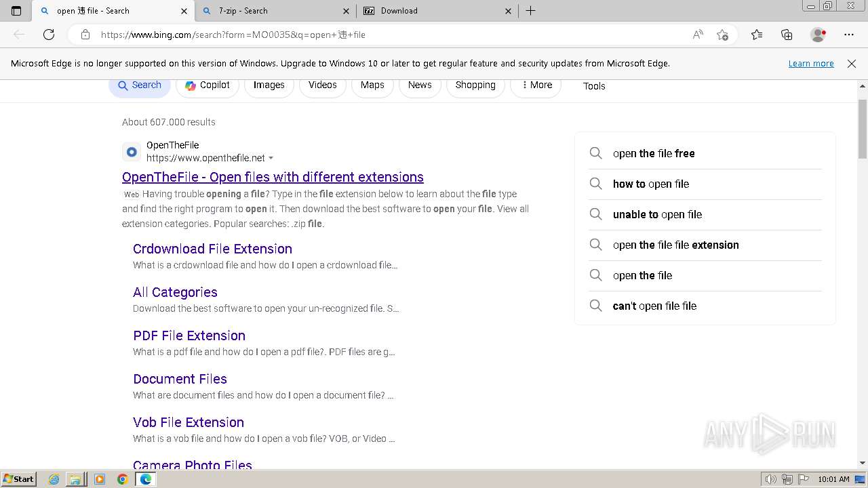Open Edge Settings and more menu
The image size is (868, 488).
[x=849, y=35]
